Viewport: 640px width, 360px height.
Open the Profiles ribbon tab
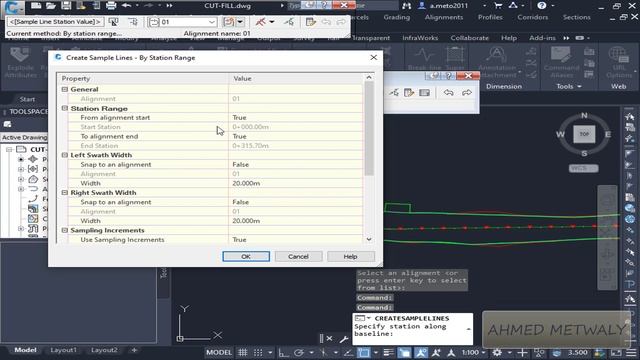click(x=490, y=17)
